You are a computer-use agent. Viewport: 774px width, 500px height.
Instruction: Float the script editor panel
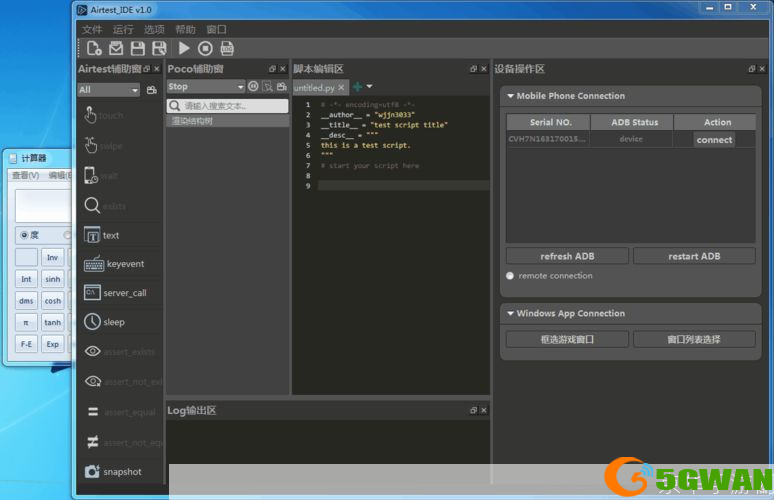coord(473,69)
